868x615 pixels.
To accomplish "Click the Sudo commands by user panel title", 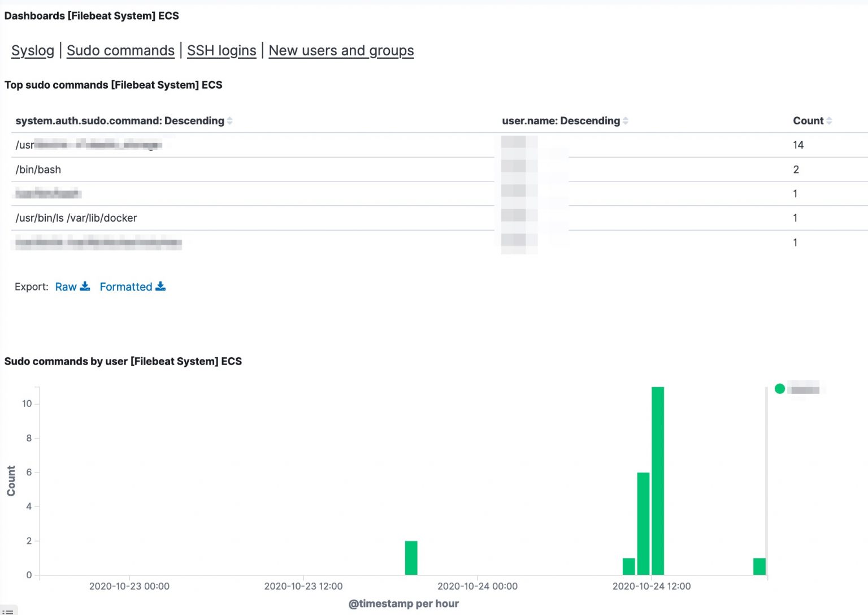I will 123,361.
